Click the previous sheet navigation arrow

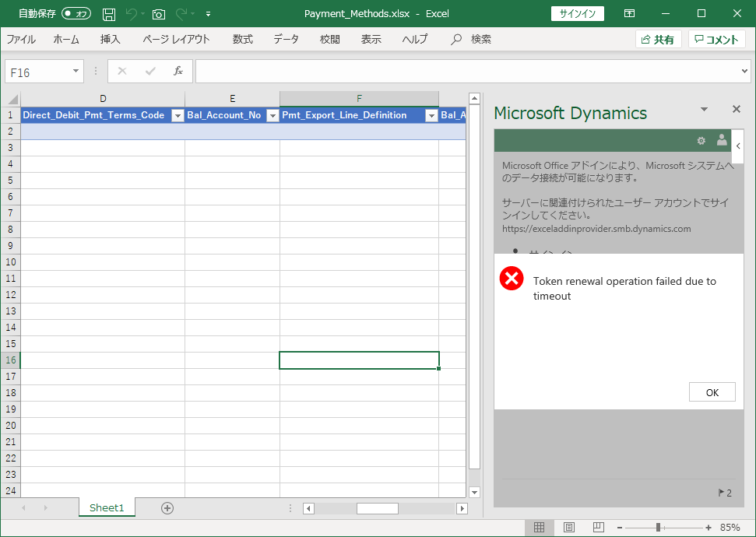[23, 507]
